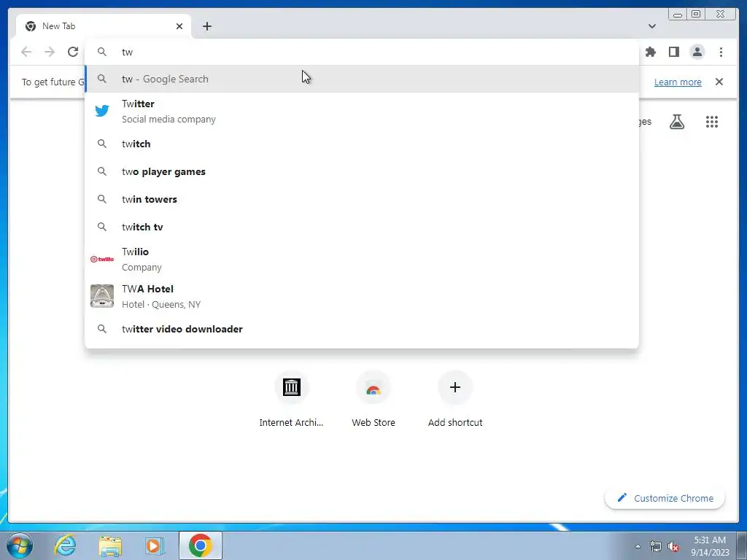The image size is (747, 560).
Task: Pick the 'two player games' suggestion
Action: coord(362,171)
